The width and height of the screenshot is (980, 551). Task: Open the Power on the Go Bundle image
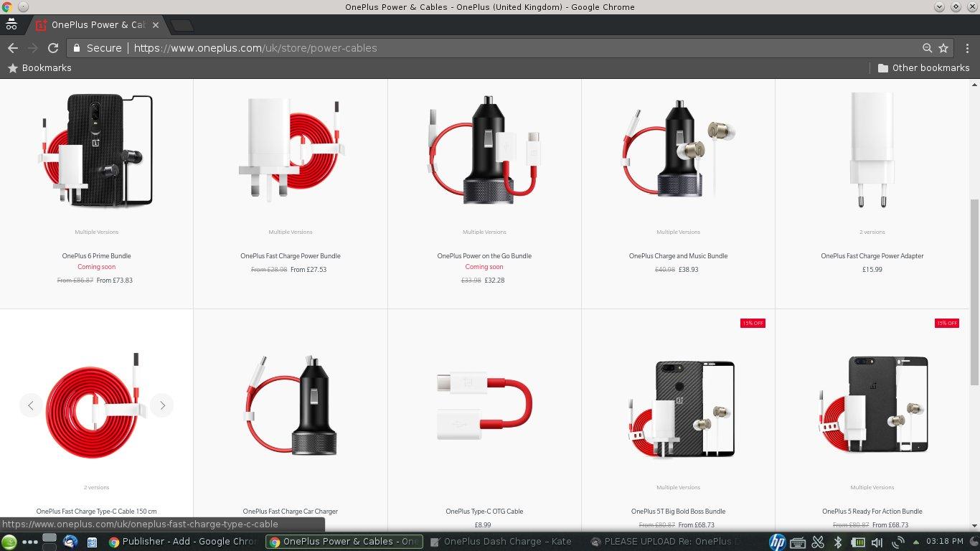click(484, 151)
